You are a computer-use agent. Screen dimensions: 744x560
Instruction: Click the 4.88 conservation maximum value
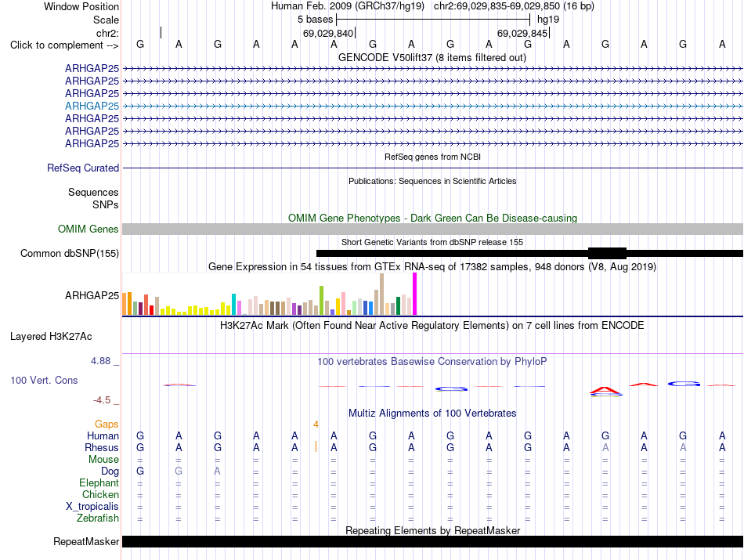(x=100, y=361)
